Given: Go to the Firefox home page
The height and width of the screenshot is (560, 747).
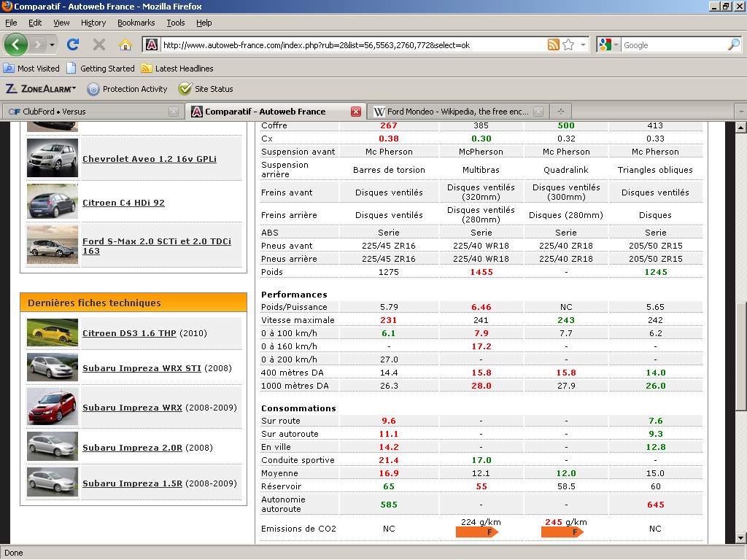Looking at the screenshot, I should [125, 44].
